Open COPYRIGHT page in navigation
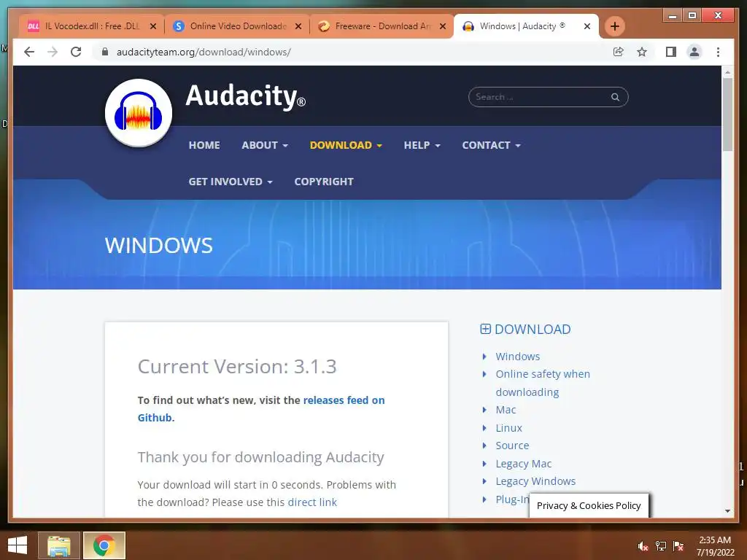Viewport: 747px width, 560px height. click(x=324, y=182)
